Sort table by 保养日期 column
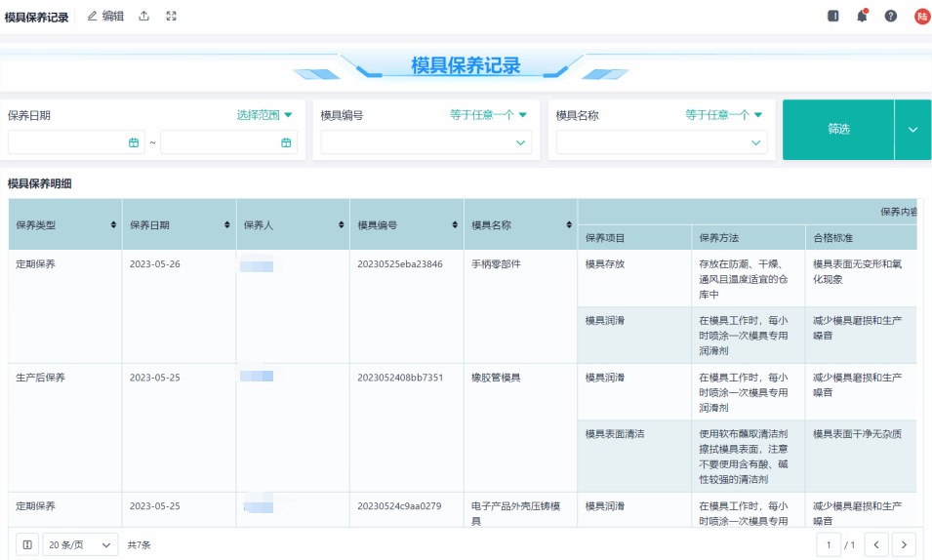 [x=227, y=225]
